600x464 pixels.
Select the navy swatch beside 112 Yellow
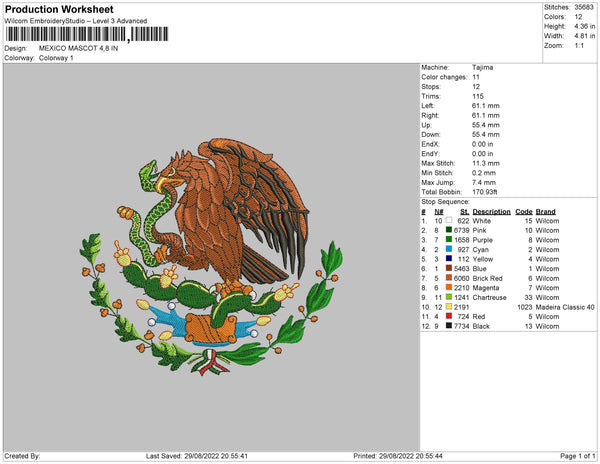pos(449,259)
